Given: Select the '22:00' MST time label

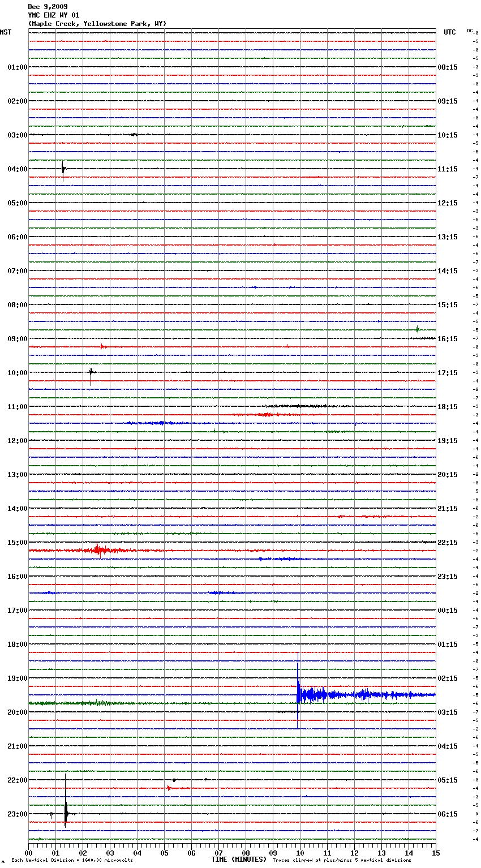Looking at the screenshot, I should pos(18,780).
